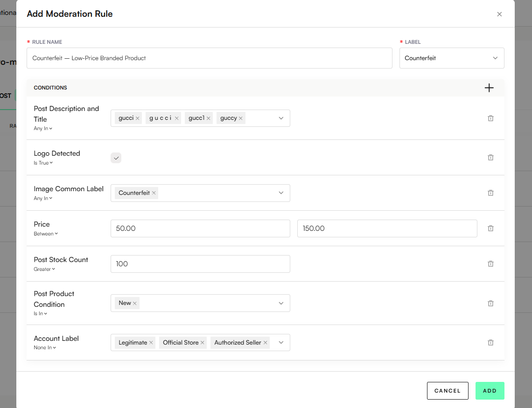Click the Add button
The image size is (532, 408).
click(x=490, y=391)
